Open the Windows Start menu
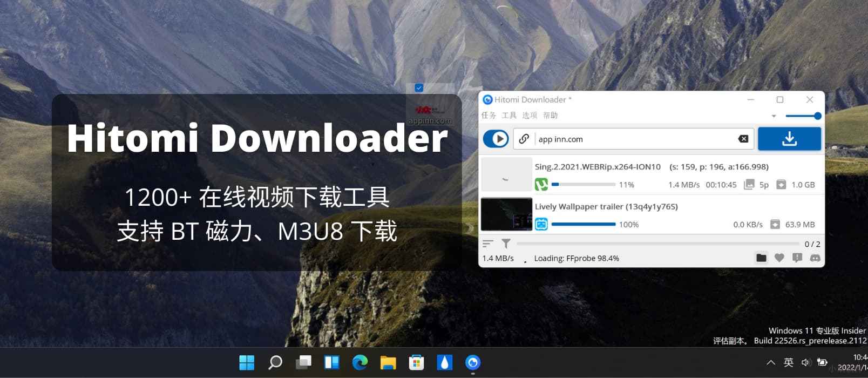 point(247,362)
